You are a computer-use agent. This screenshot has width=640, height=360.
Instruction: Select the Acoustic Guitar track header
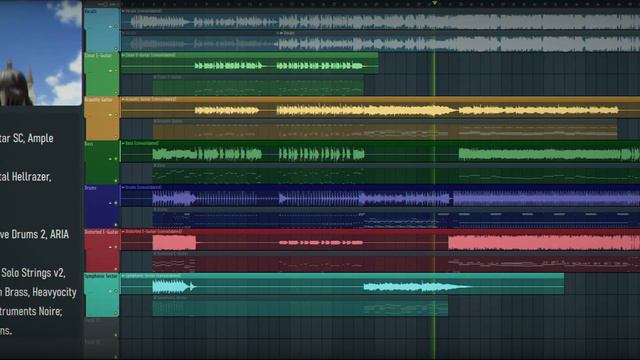(102, 118)
